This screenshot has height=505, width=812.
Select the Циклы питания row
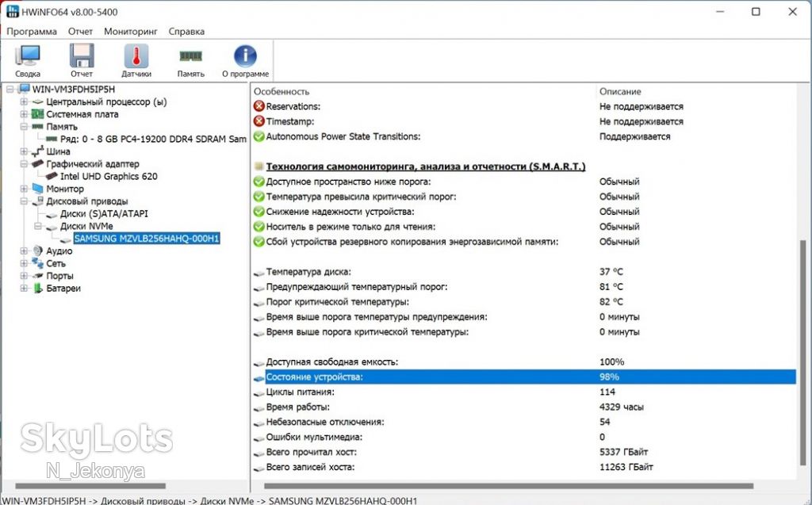(524, 392)
